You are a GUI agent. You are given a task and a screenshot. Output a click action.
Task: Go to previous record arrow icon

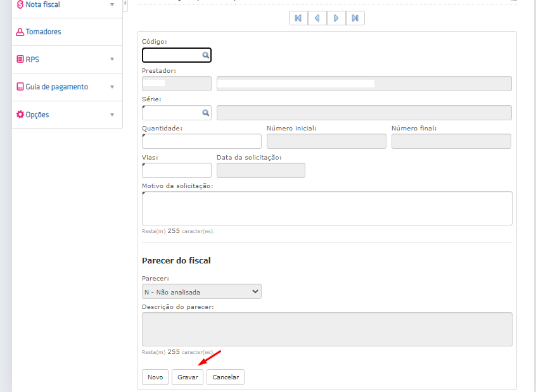pos(317,18)
